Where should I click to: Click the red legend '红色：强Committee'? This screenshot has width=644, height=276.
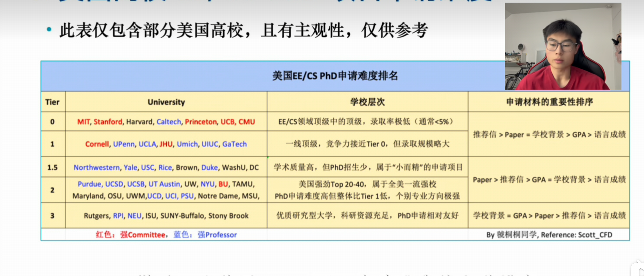(x=131, y=235)
